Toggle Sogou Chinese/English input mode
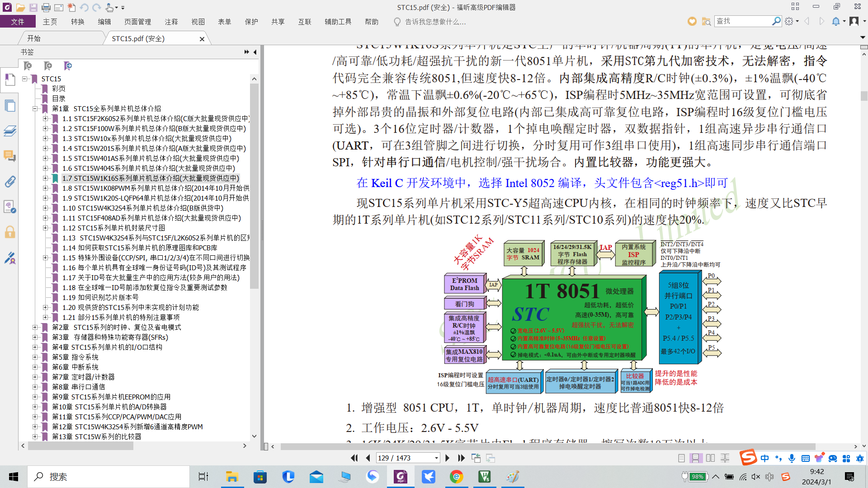 764,458
